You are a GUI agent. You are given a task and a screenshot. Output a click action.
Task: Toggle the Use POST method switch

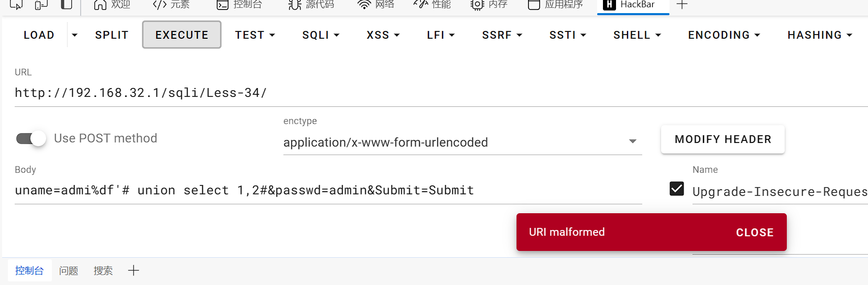tap(31, 138)
